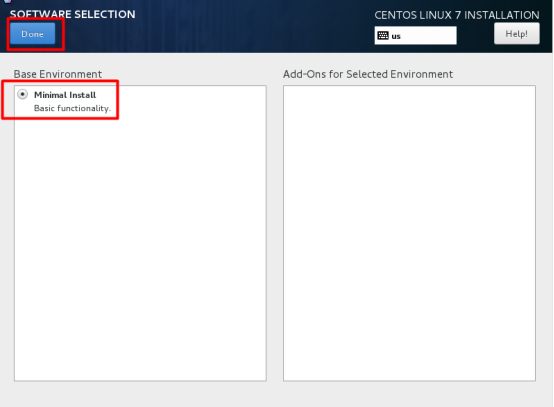Open the Help! button
Image resolution: width=554 pixels, height=407 pixels.
517,34
